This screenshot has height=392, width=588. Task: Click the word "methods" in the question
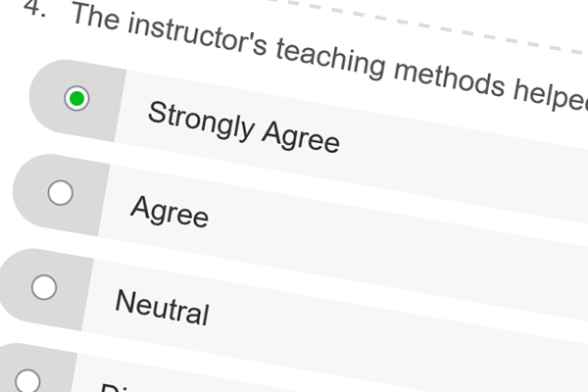(x=449, y=81)
